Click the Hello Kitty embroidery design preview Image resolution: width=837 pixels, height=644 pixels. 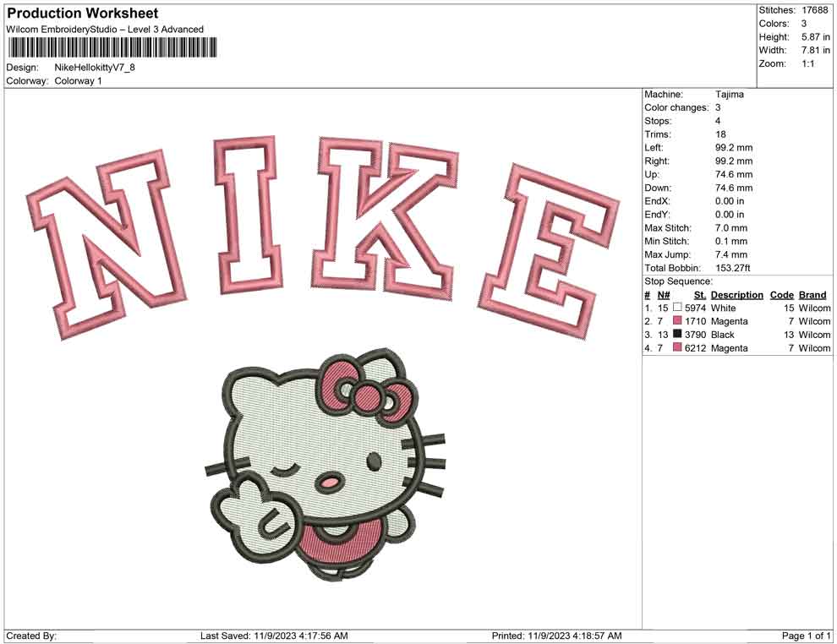coord(325,464)
